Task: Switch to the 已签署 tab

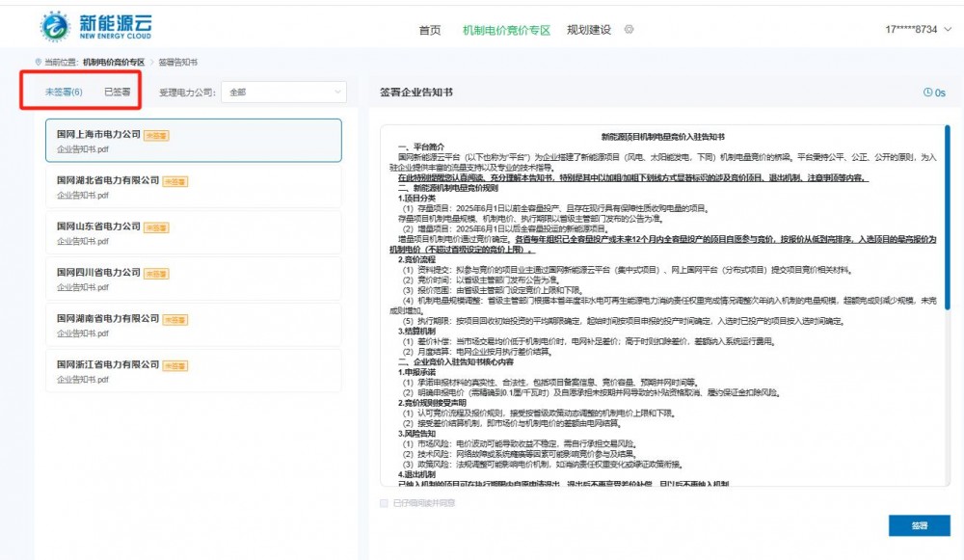Action: tap(118, 93)
